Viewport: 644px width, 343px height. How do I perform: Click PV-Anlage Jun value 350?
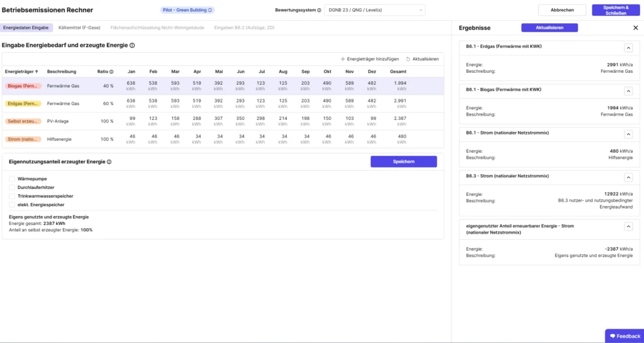click(x=240, y=118)
